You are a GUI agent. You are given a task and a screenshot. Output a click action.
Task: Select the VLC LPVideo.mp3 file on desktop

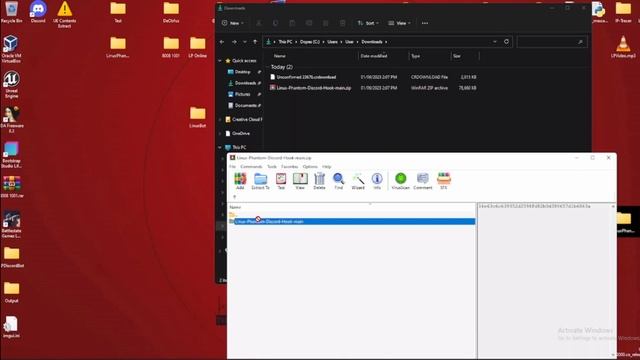point(623,47)
